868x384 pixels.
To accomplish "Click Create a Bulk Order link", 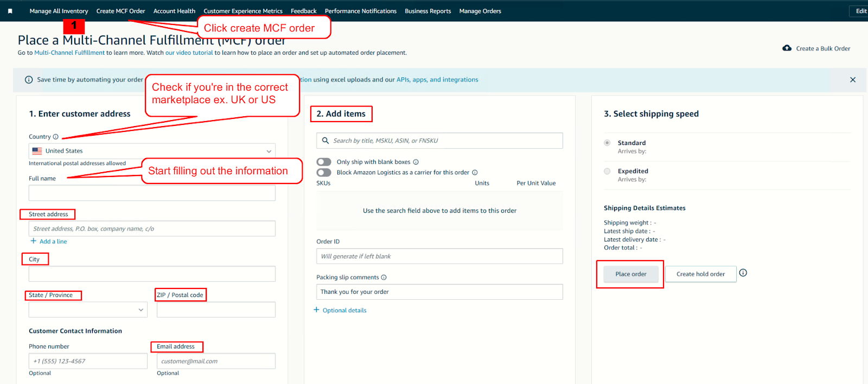I will click(823, 49).
